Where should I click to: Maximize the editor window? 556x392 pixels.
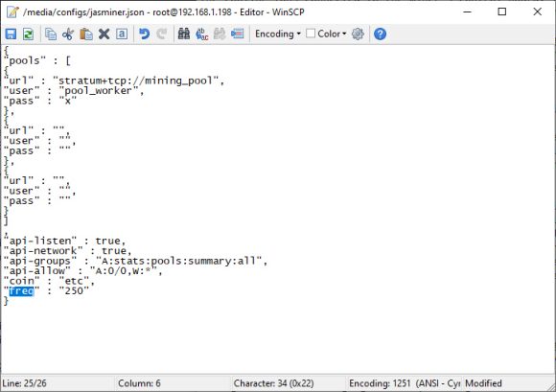click(502, 12)
